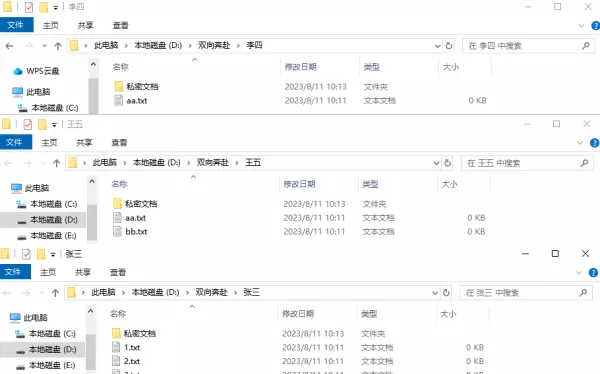Click the help icon in the 王五 window
This screenshot has width=600, height=374.
pyautogui.click(x=594, y=143)
